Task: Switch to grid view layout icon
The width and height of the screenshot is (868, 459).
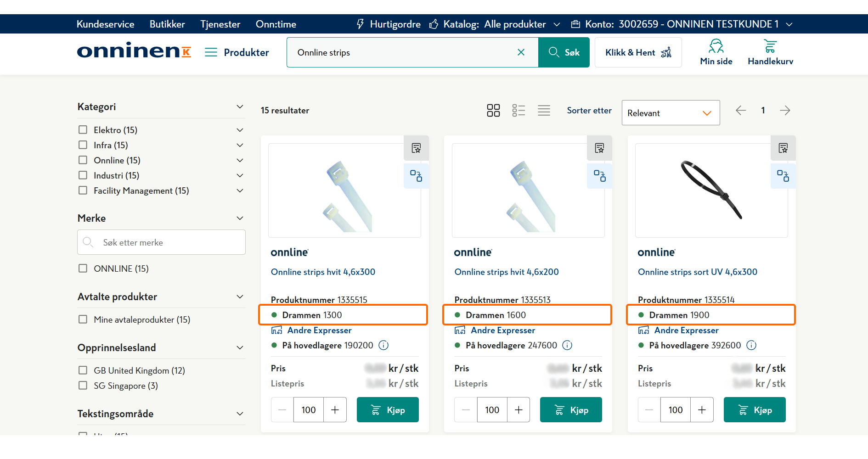Action: click(493, 110)
